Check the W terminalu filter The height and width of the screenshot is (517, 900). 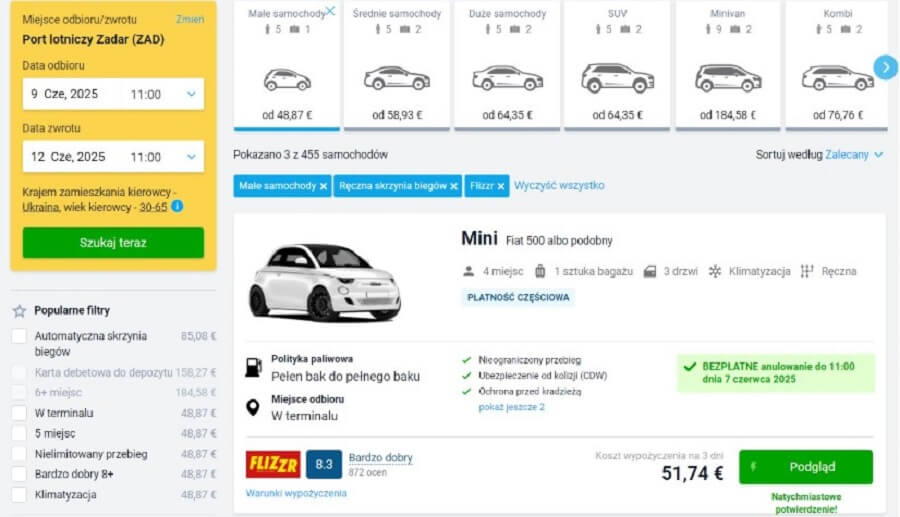[x=19, y=413]
